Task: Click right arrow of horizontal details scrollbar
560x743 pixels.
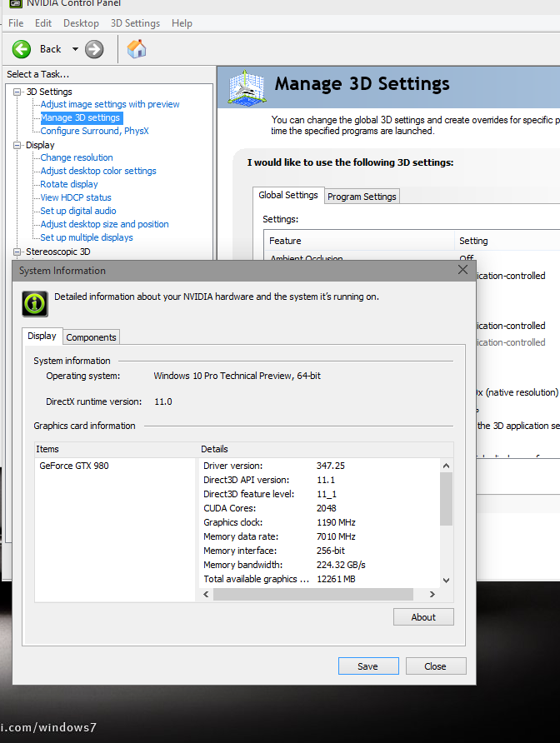Action: (x=432, y=594)
